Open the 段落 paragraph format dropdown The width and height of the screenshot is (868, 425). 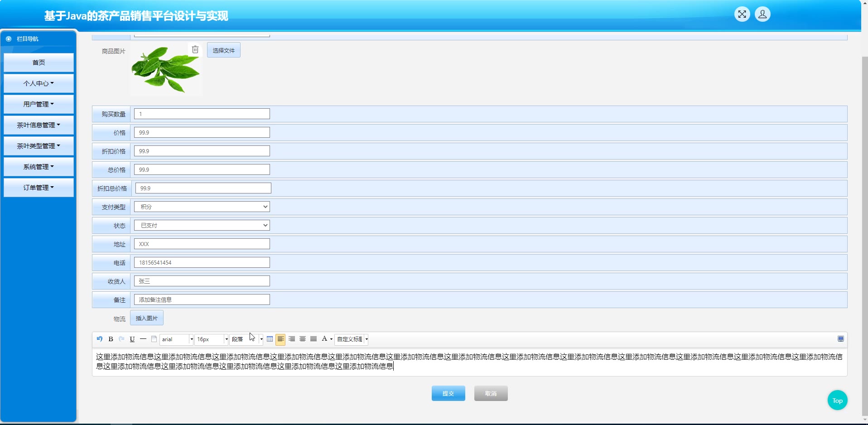246,339
